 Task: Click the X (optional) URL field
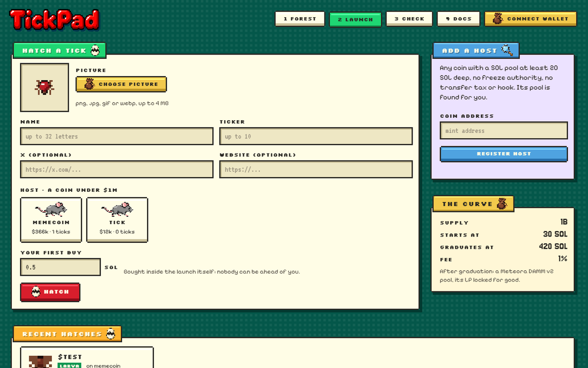(117, 170)
